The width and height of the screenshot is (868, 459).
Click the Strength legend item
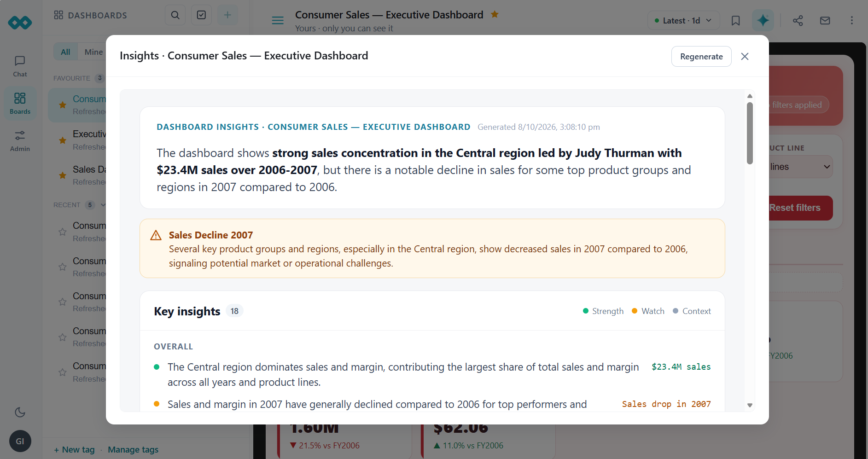coord(603,311)
